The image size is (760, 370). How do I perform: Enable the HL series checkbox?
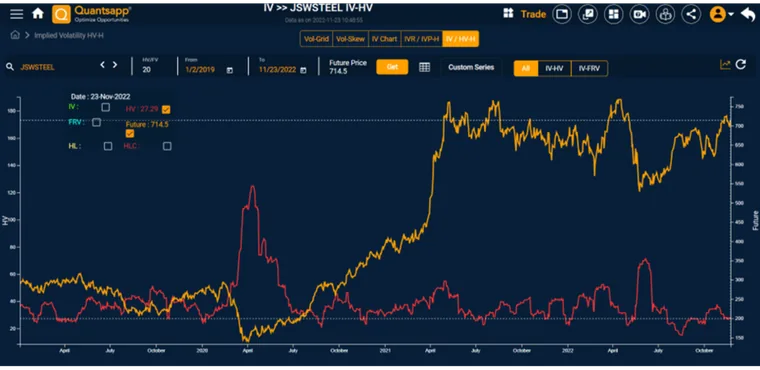108,146
